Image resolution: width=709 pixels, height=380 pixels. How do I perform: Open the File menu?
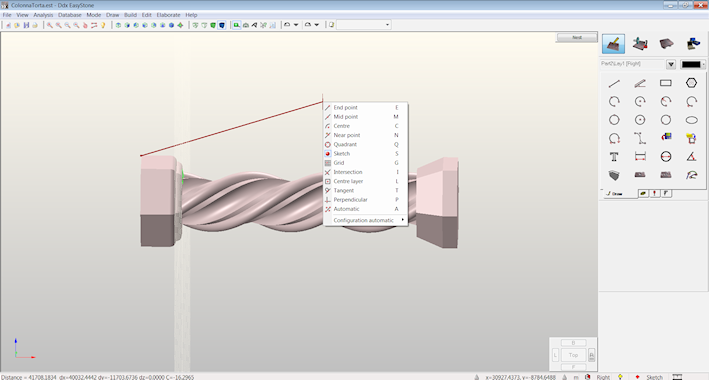tap(7, 15)
